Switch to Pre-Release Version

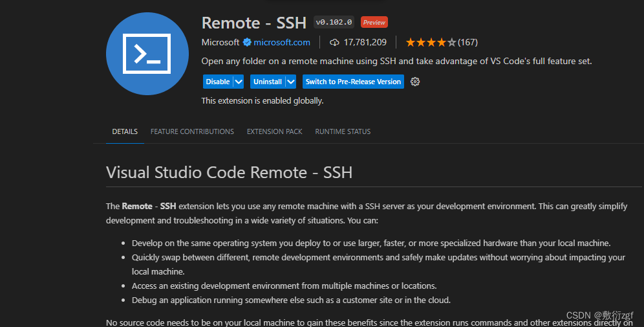pos(353,82)
